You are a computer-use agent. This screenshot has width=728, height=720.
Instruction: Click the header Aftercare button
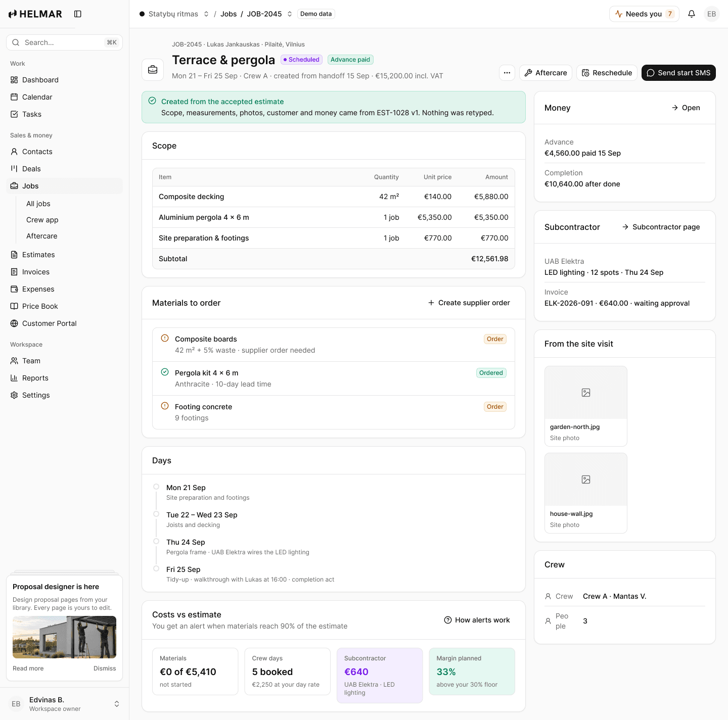tap(545, 73)
